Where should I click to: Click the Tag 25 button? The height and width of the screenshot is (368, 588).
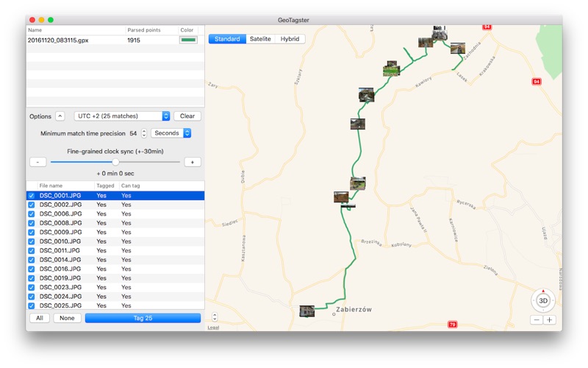(143, 318)
